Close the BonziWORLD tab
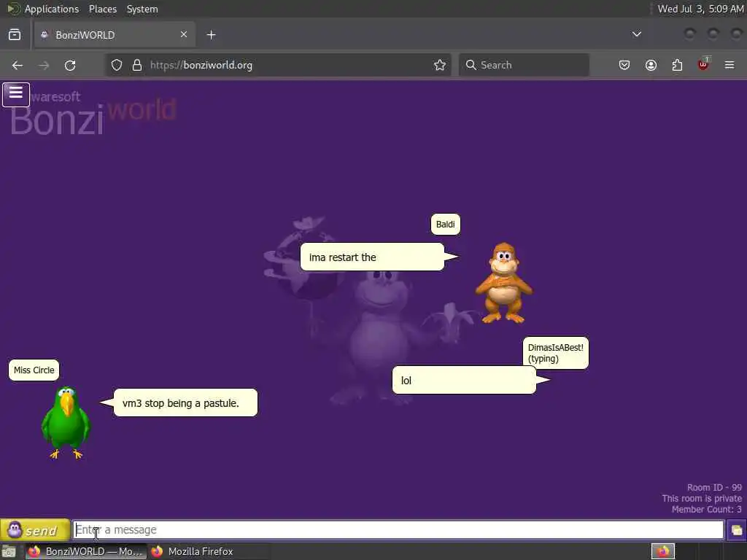This screenshot has width=747, height=560. 184,34
